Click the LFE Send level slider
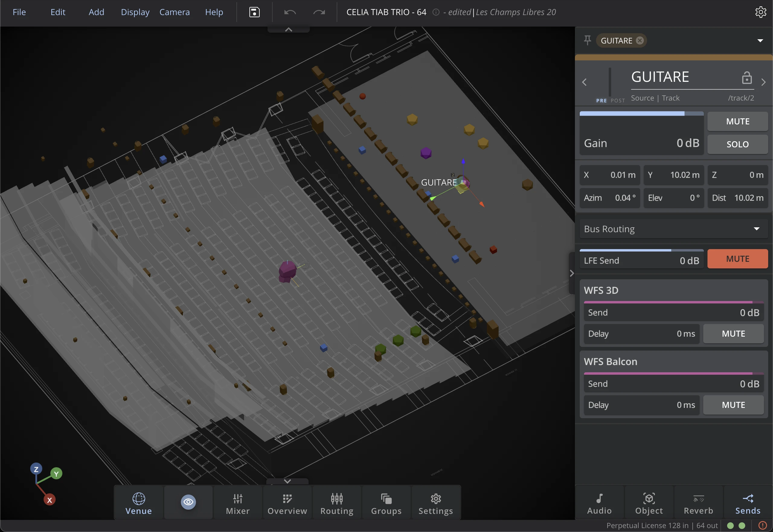Image resolution: width=773 pixels, height=532 pixels. click(x=642, y=259)
